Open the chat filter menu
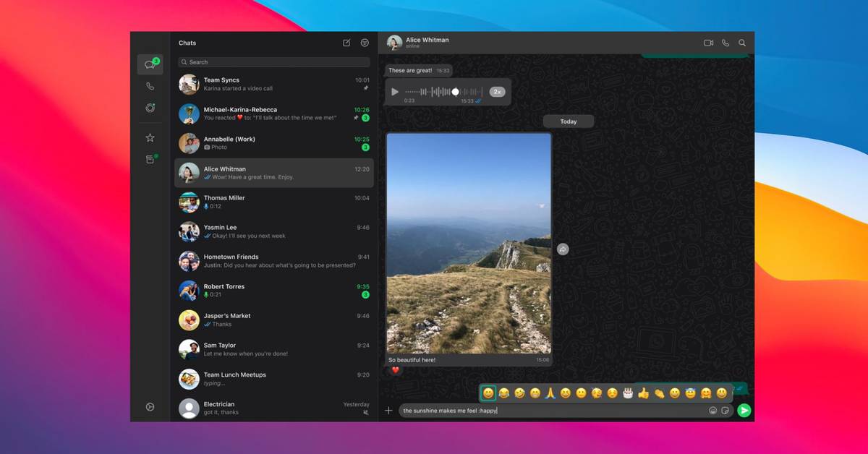The height and width of the screenshot is (454, 868). pyautogui.click(x=365, y=43)
